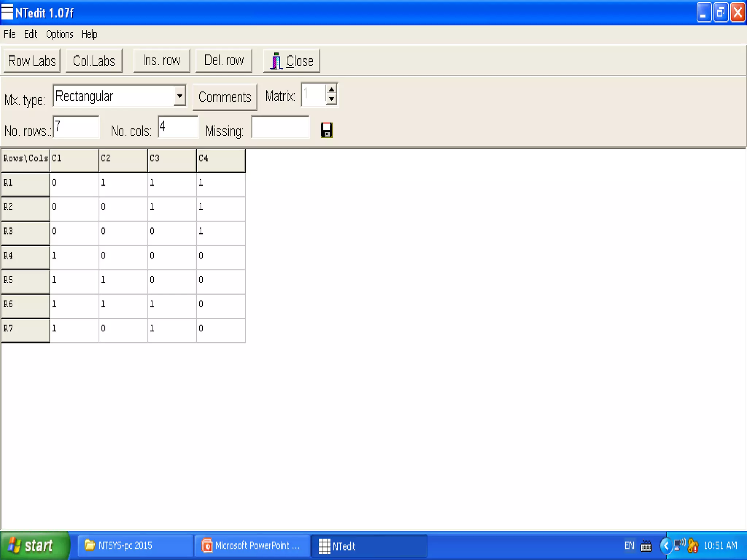Expand hidden tray icons arrow
The image size is (747, 560).
coord(666,546)
